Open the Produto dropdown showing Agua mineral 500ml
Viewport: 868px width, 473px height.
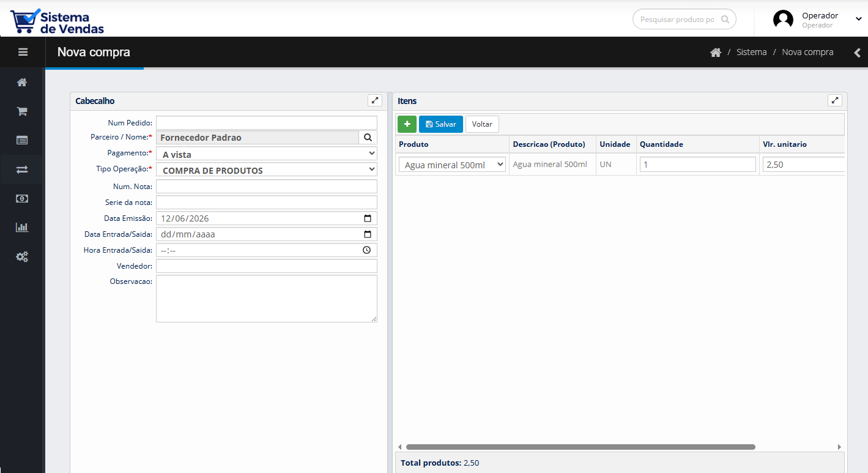[452, 164]
